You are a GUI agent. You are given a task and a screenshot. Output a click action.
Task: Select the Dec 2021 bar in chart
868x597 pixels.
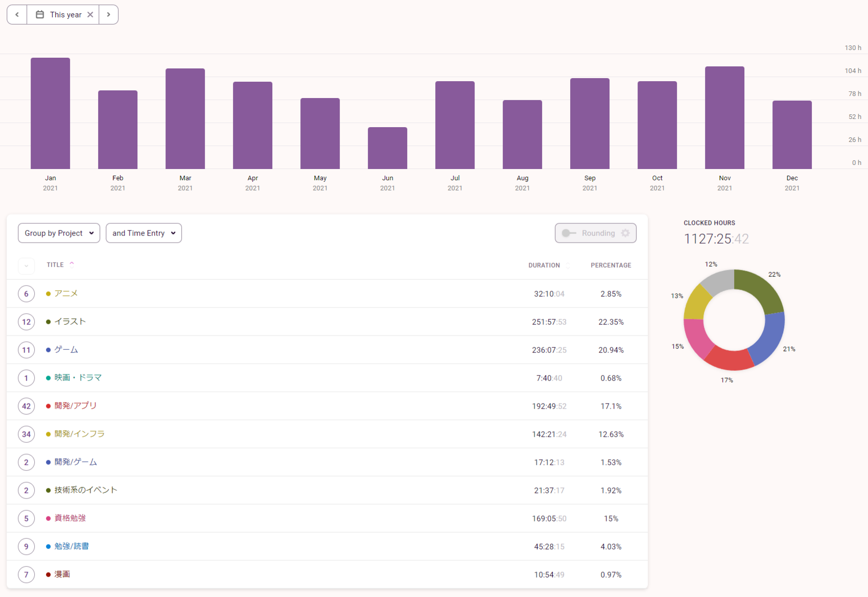[792, 135]
